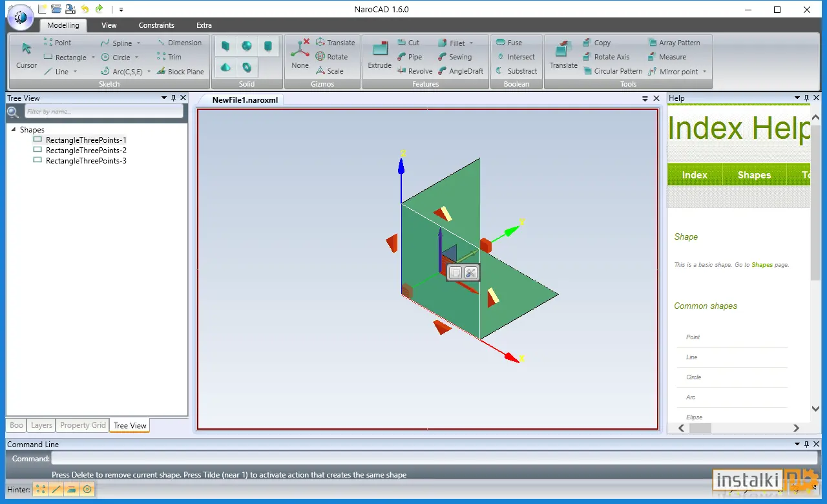Create a torus solid

247,67
